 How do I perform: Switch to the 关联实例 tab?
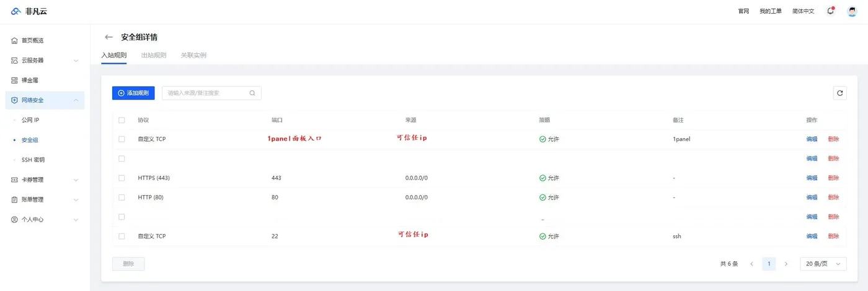(x=193, y=55)
